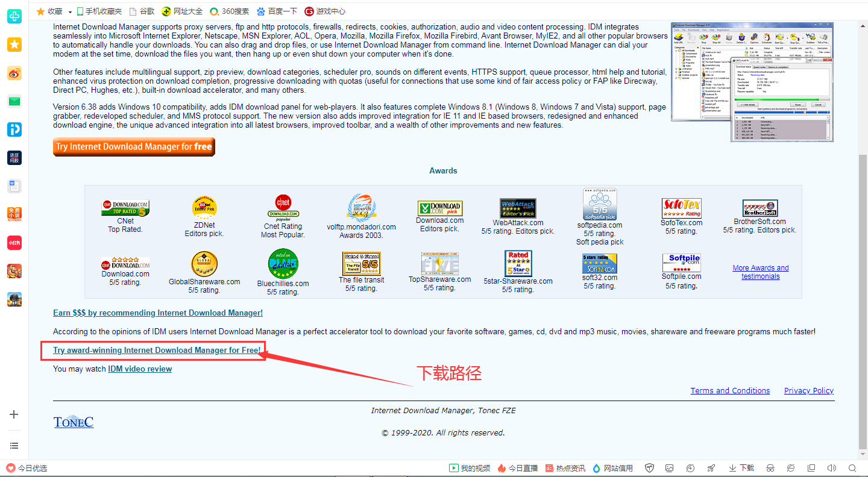
Task: Open the 免费小说 sidebar icon
Action: pyautogui.click(x=14, y=214)
